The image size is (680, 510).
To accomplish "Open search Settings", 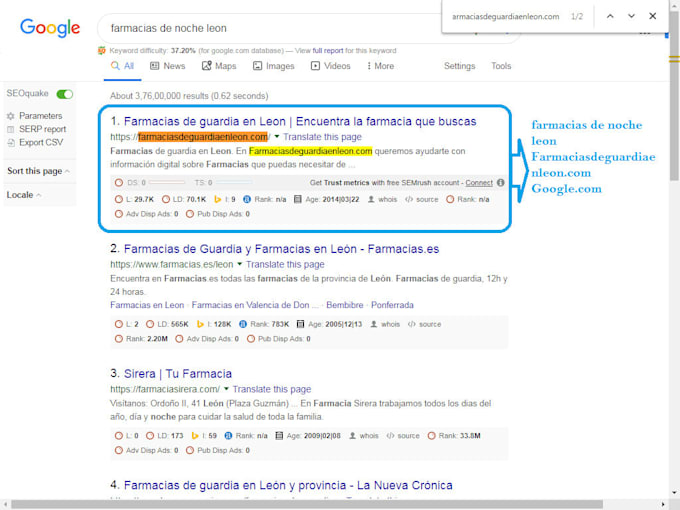I will pyautogui.click(x=459, y=66).
